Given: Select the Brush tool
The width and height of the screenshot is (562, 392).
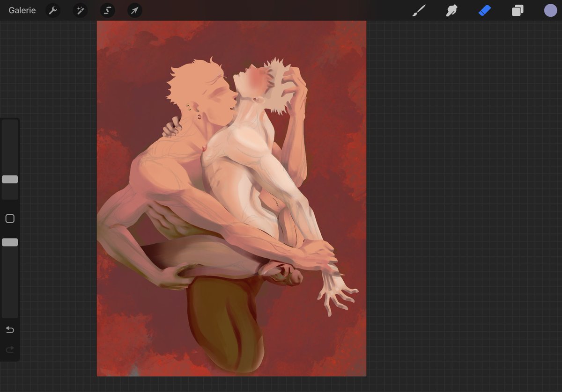Looking at the screenshot, I should pyautogui.click(x=419, y=10).
